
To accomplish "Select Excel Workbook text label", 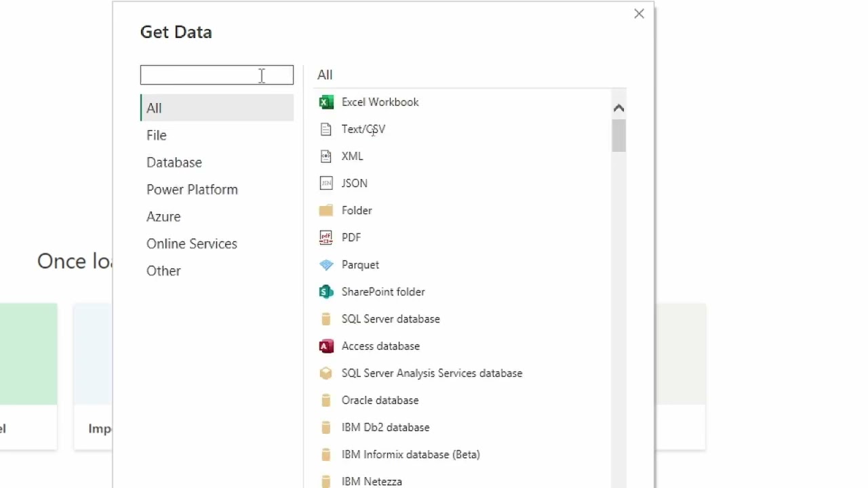I will 380,102.
